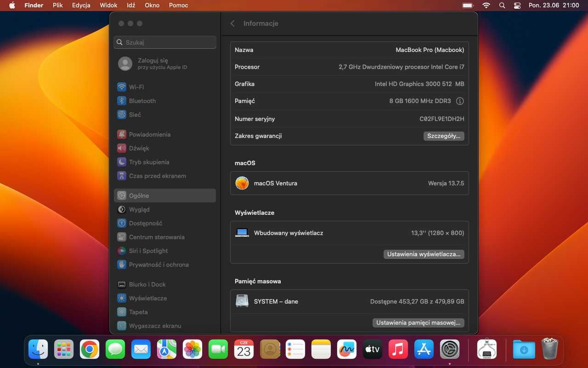The image size is (588, 368).
Task: Open FaceTime from the Dock
Action: 218,350
